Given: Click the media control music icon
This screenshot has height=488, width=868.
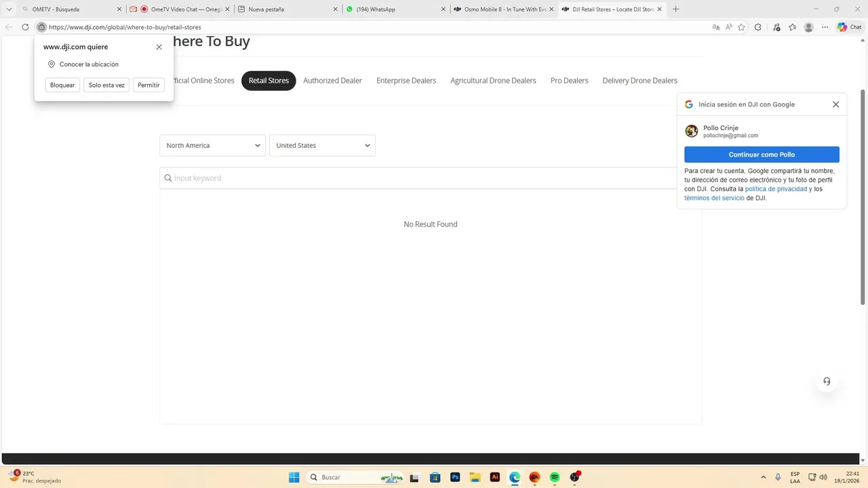Looking at the screenshot, I should point(776,27).
